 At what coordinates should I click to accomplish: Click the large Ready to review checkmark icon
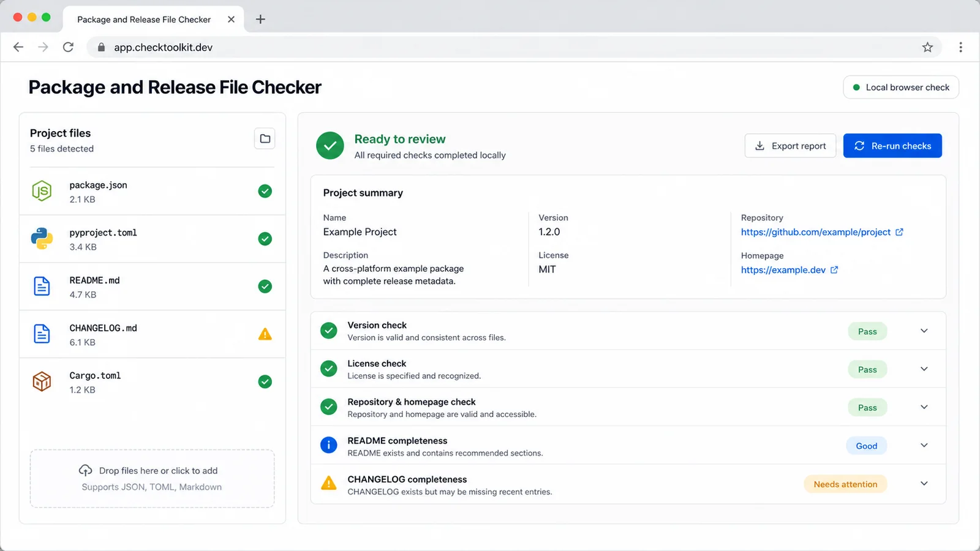(330, 146)
